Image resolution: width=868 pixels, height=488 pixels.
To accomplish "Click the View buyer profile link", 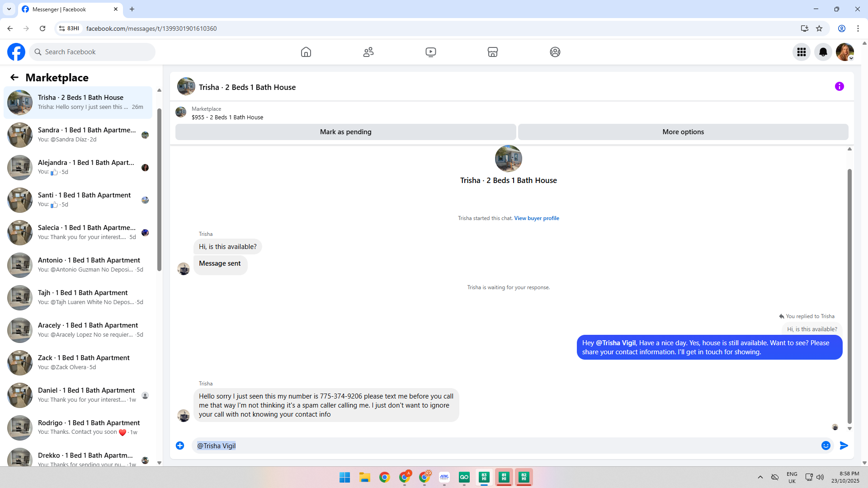I will [x=537, y=218].
